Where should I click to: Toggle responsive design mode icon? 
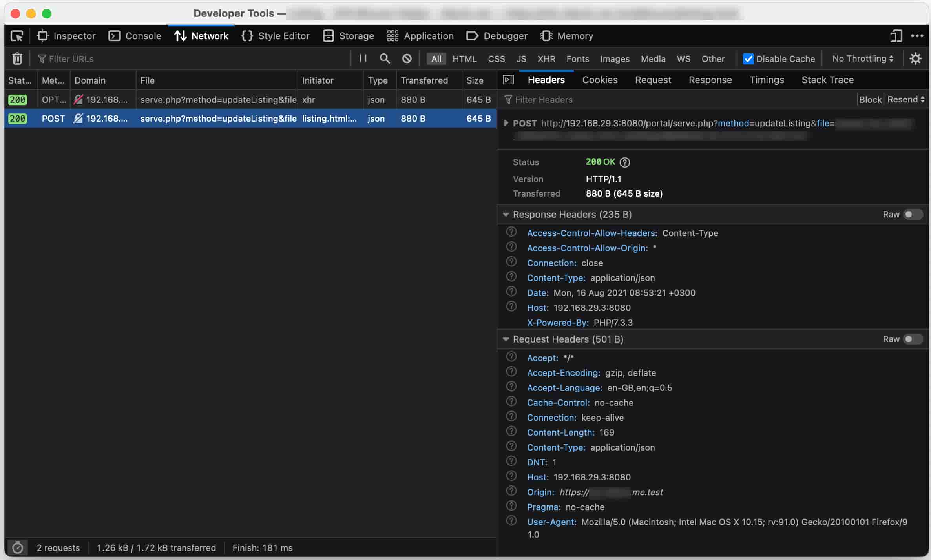pyautogui.click(x=896, y=36)
